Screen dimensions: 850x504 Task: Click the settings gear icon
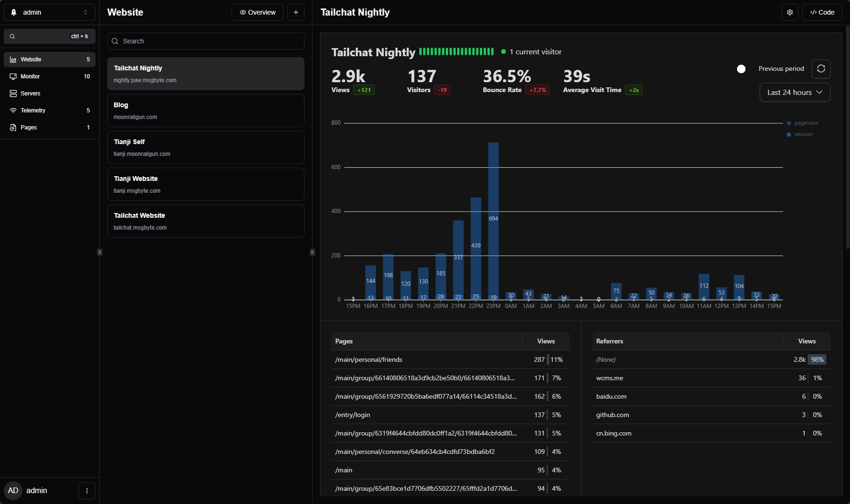click(x=789, y=12)
